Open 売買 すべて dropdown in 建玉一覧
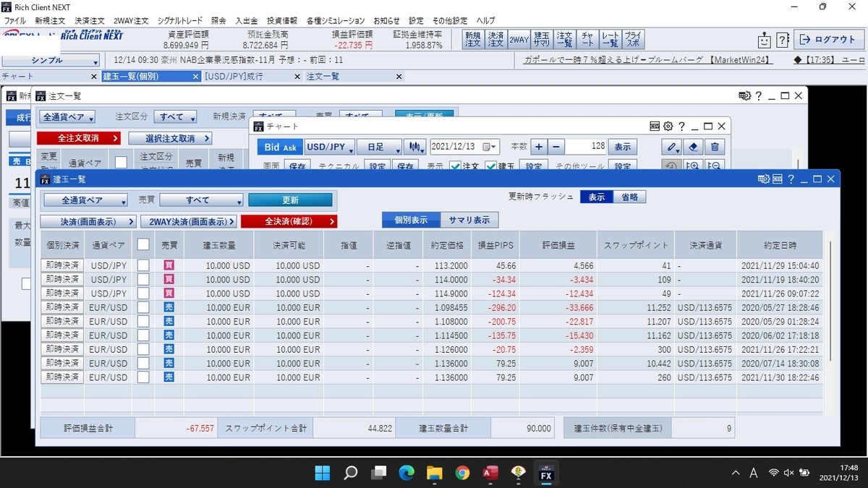The image size is (868, 488). pyautogui.click(x=201, y=200)
